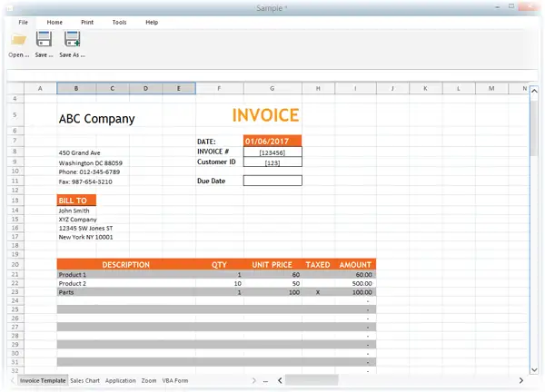545x392 pixels.
Task: Open the VBA Form sheet tab
Action: click(175, 381)
